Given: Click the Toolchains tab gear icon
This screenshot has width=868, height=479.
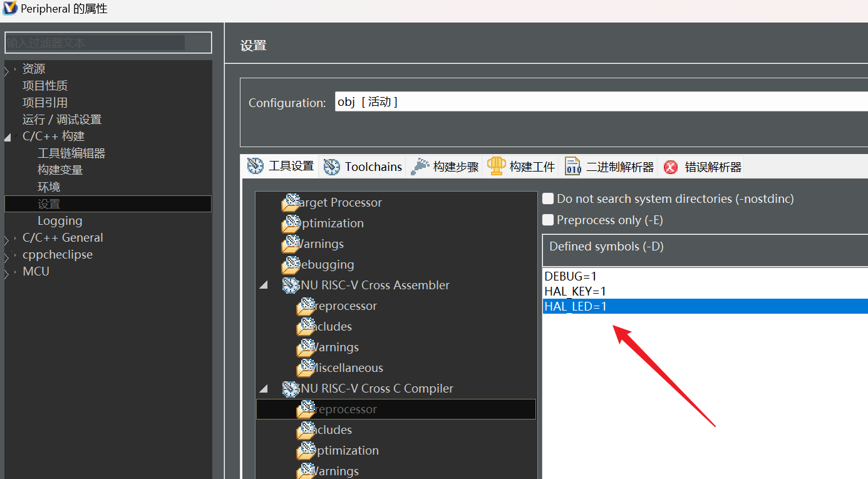Looking at the screenshot, I should click(x=332, y=167).
